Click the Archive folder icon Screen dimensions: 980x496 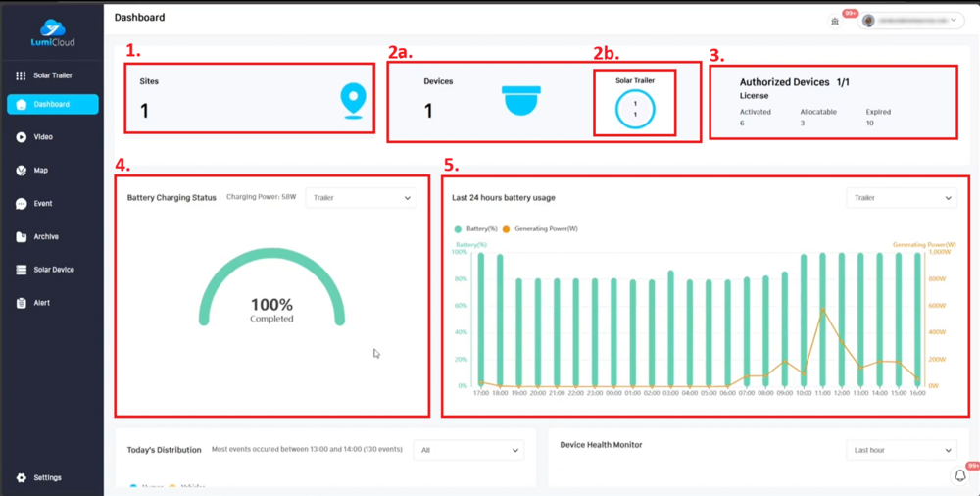coord(21,237)
